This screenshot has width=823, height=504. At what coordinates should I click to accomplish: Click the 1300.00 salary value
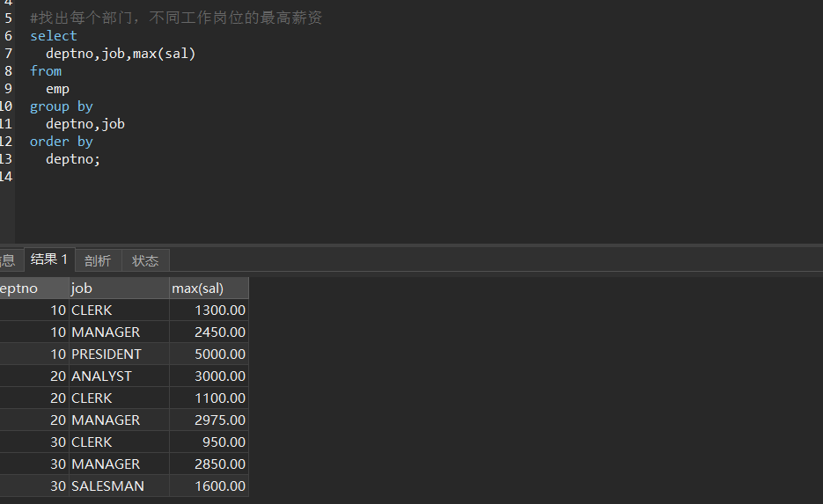point(209,310)
